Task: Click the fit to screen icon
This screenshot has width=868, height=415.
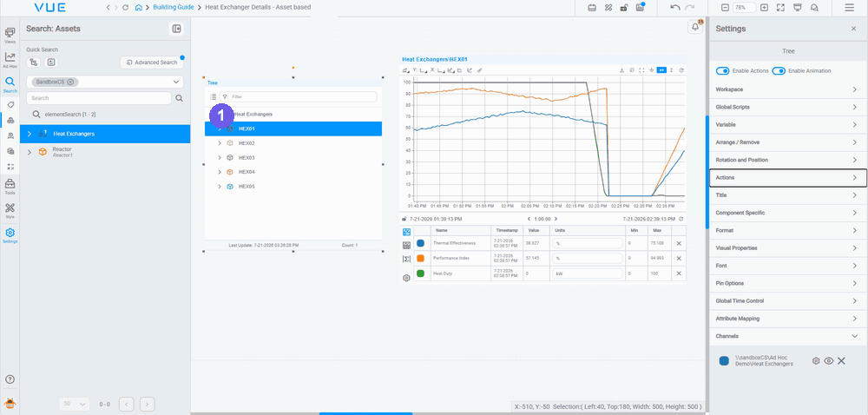Action: (780, 8)
